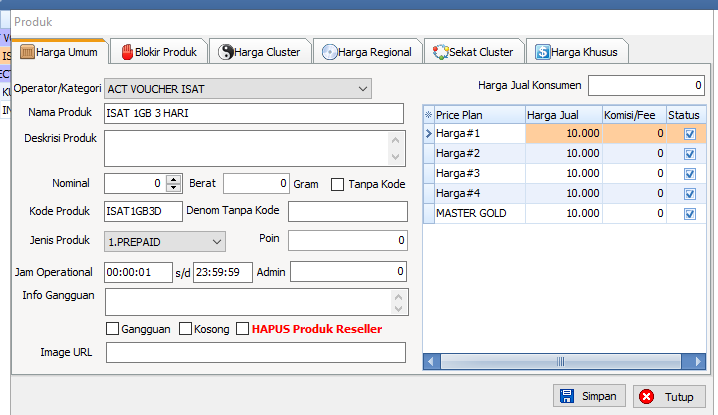Click the Price Plan column header
The height and width of the screenshot is (415, 718).
click(x=479, y=115)
